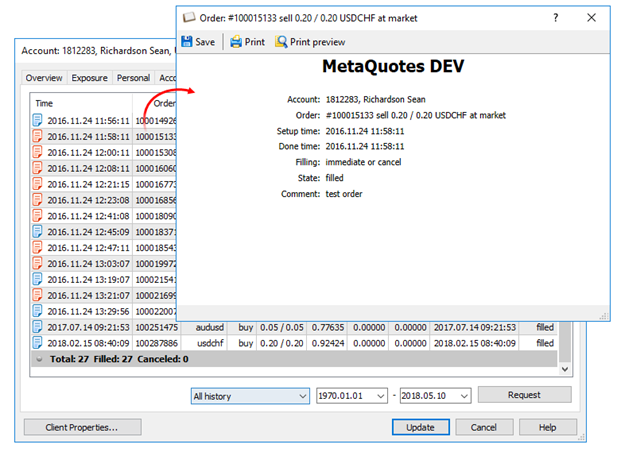Click the order icon for 2016.11.24 12:08:11

[37, 168]
